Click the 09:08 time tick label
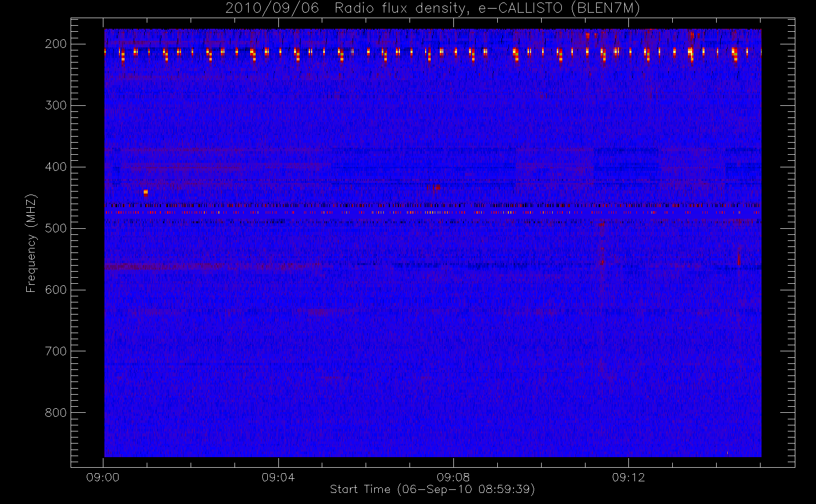The height and width of the screenshot is (504, 816). click(453, 477)
